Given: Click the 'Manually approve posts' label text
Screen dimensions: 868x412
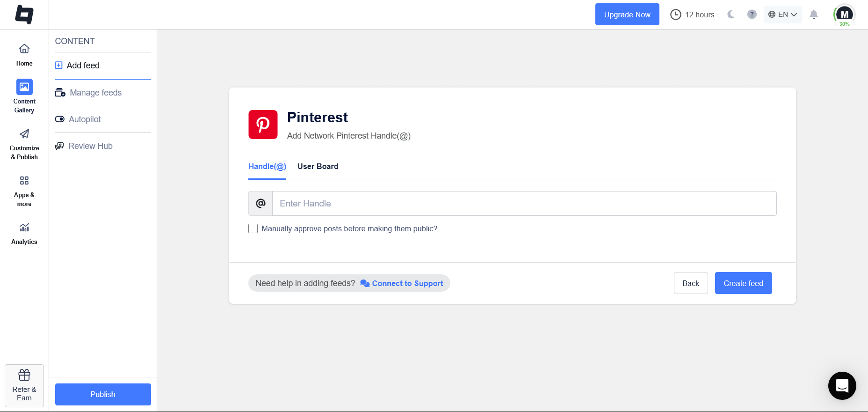Looking at the screenshot, I should (x=349, y=228).
